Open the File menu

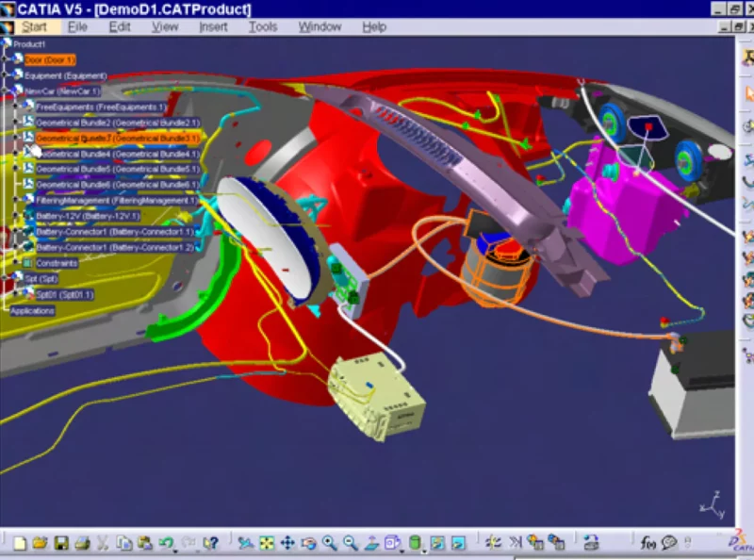[77, 27]
